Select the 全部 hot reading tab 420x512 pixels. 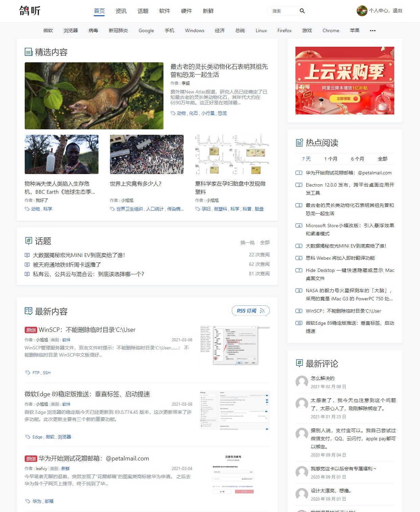(x=383, y=159)
